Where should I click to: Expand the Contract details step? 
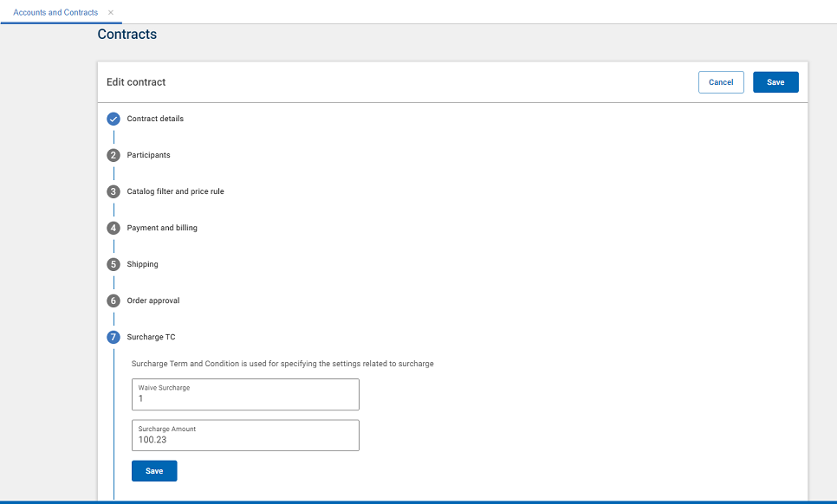point(155,119)
